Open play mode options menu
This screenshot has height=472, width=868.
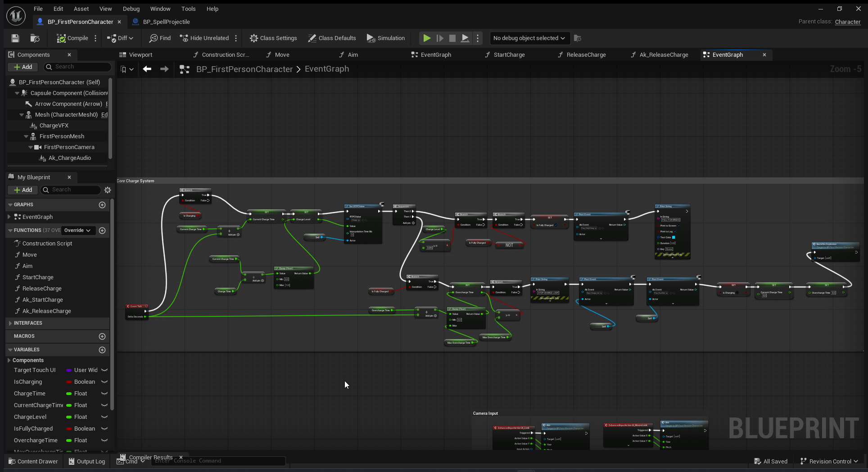(478, 38)
